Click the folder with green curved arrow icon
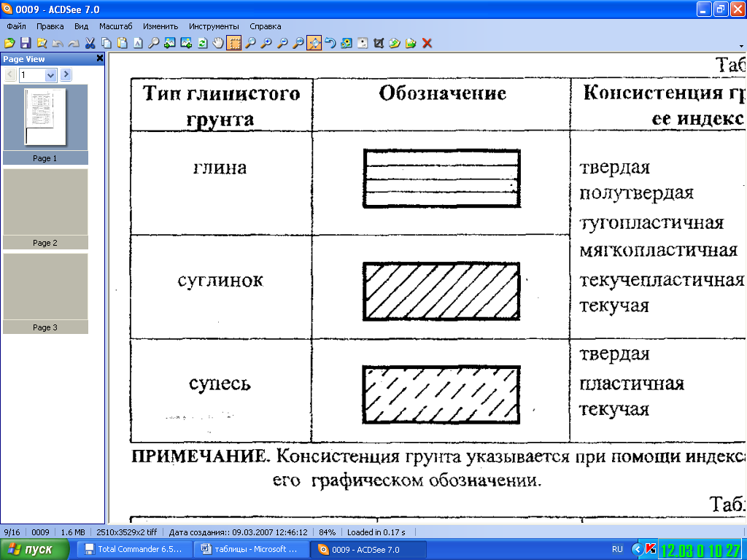This screenshot has width=747, height=560. click(395, 43)
